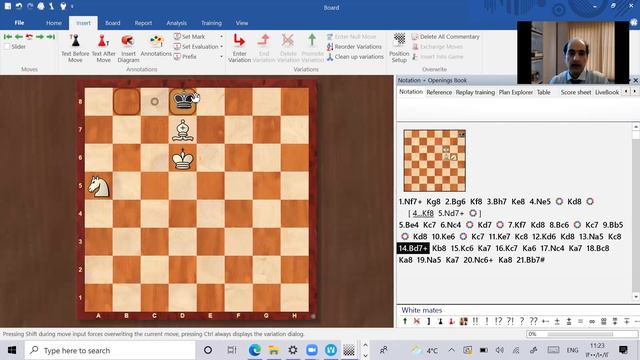The height and width of the screenshot is (360, 640).
Task: Click green up arrow promote variation in annotation bar
Action: coord(405,321)
